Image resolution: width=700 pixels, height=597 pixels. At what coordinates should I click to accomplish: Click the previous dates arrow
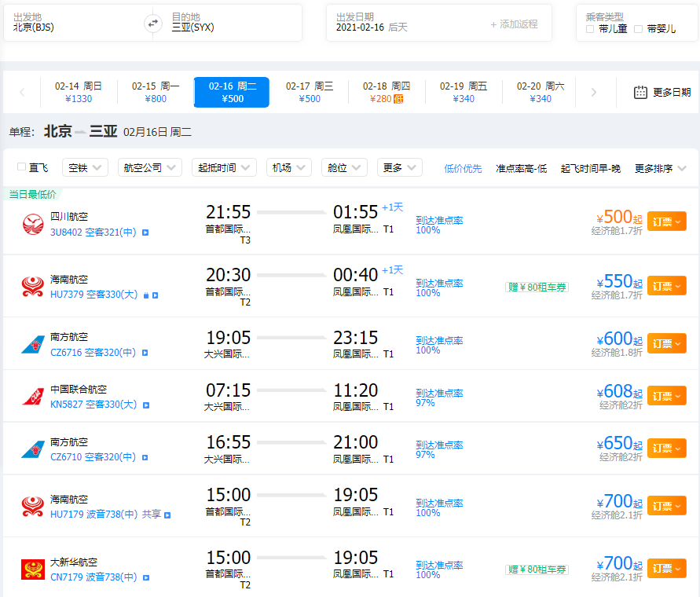[x=22, y=92]
